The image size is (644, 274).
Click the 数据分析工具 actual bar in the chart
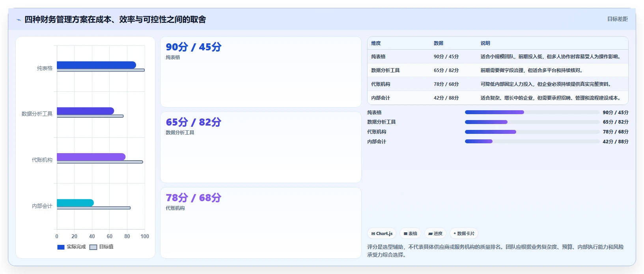pyautogui.click(x=85, y=111)
